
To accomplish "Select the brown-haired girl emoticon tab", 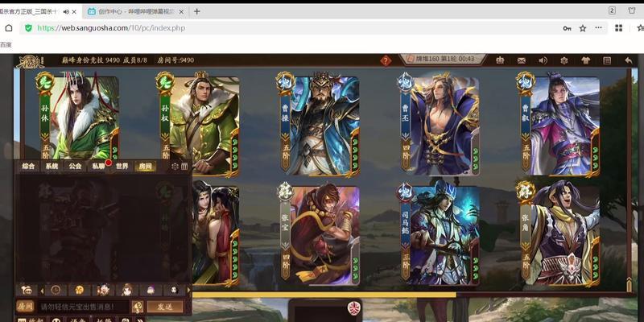I will pyautogui.click(x=126, y=290).
